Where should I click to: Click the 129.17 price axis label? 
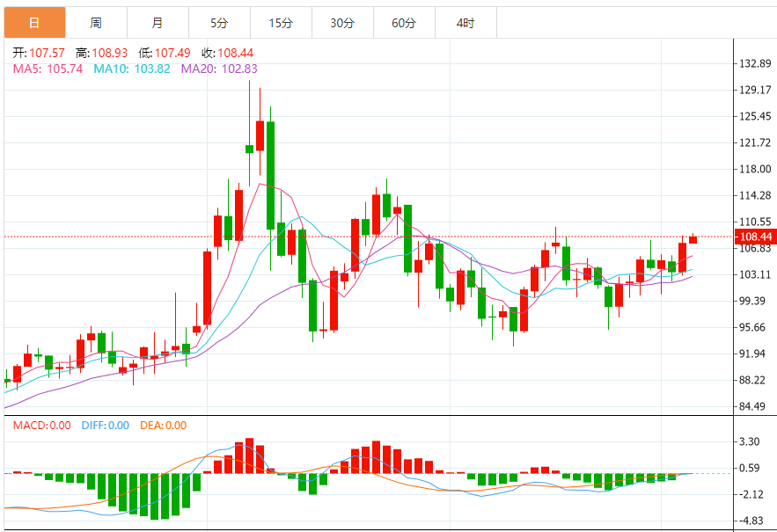click(755, 90)
